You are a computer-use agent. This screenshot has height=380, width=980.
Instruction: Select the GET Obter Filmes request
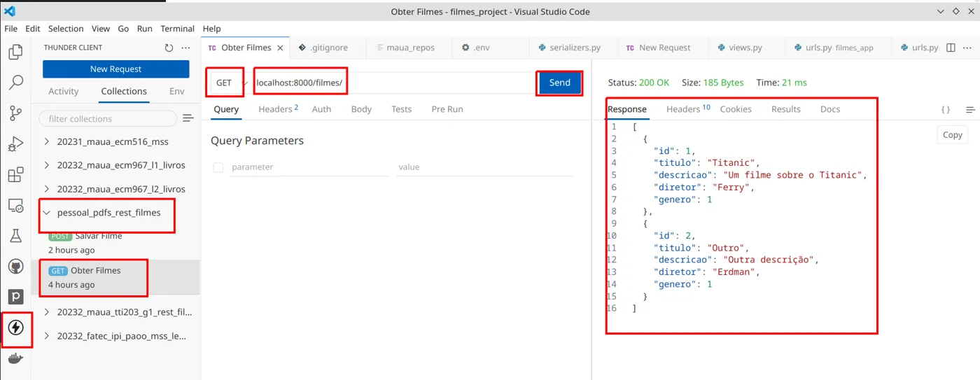pos(115,277)
